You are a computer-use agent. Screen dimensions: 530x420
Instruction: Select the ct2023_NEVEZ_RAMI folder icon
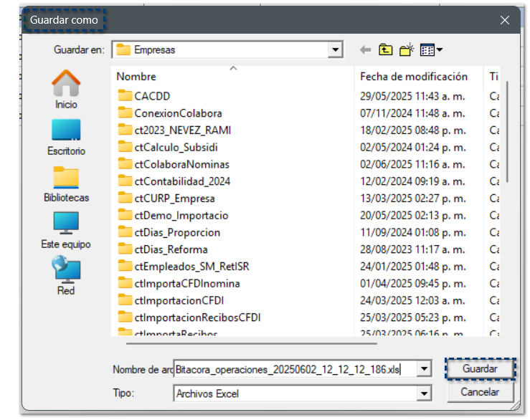[125, 130]
